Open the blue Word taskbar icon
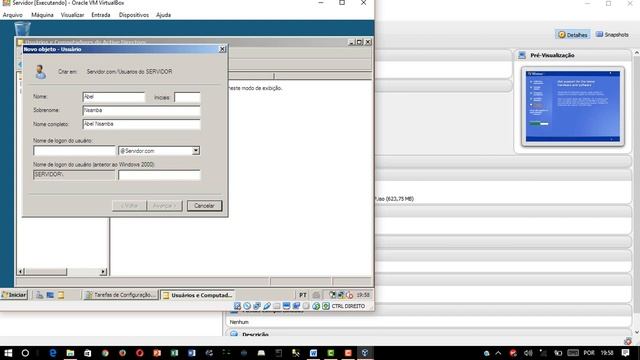This screenshot has width=640, height=360. [x=192, y=353]
